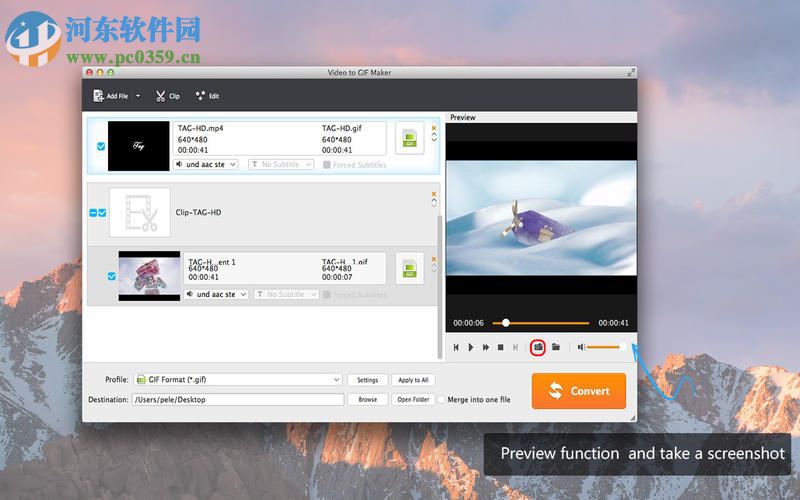This screenshot has width=800, height=500.
Task: Adjust the volume slider
Action: [x=606, y=347]
